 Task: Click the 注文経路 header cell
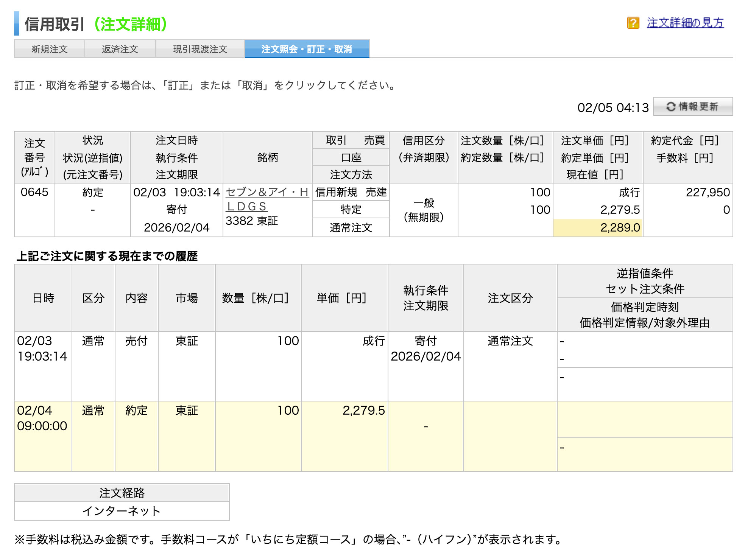[x=122, y=493]
